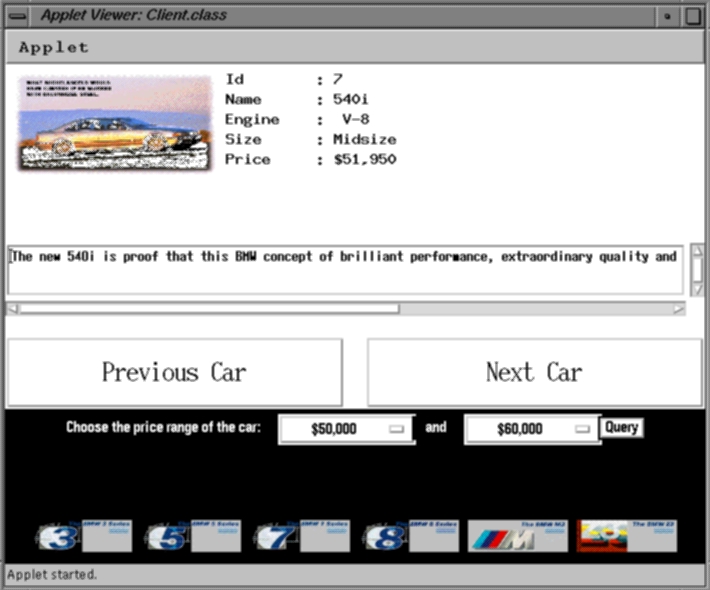The height and width of the screenshot is (590, 710).
Task: Open the Applet menu
Action: (54, 48)
